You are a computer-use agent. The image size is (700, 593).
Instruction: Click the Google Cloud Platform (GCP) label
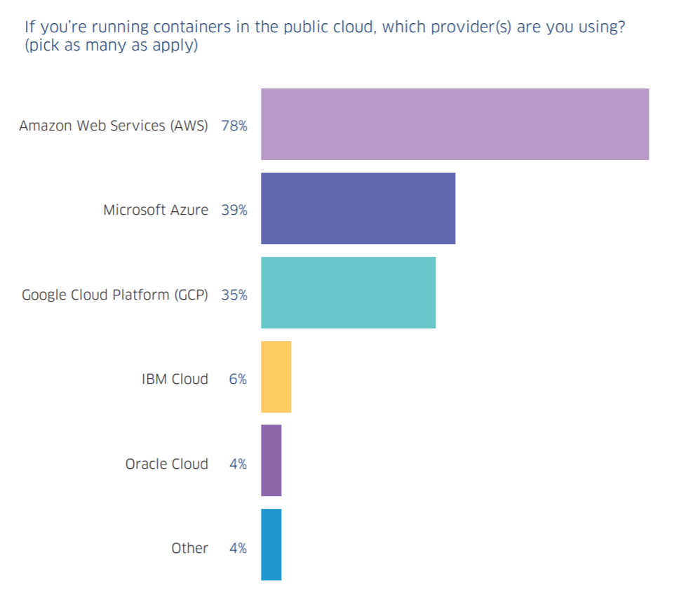click(115, 295)
